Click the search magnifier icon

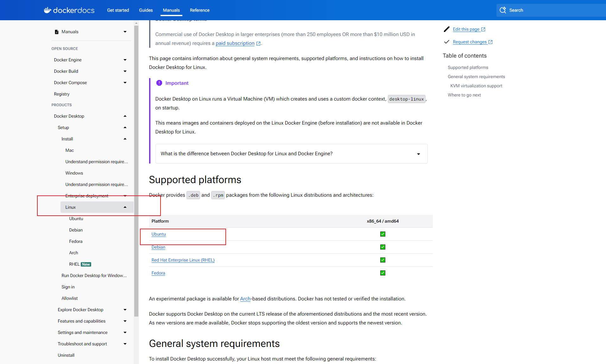(503, 10)
